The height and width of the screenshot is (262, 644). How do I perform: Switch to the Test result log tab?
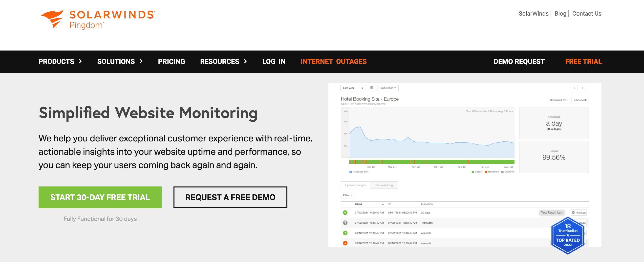point(384,185)
